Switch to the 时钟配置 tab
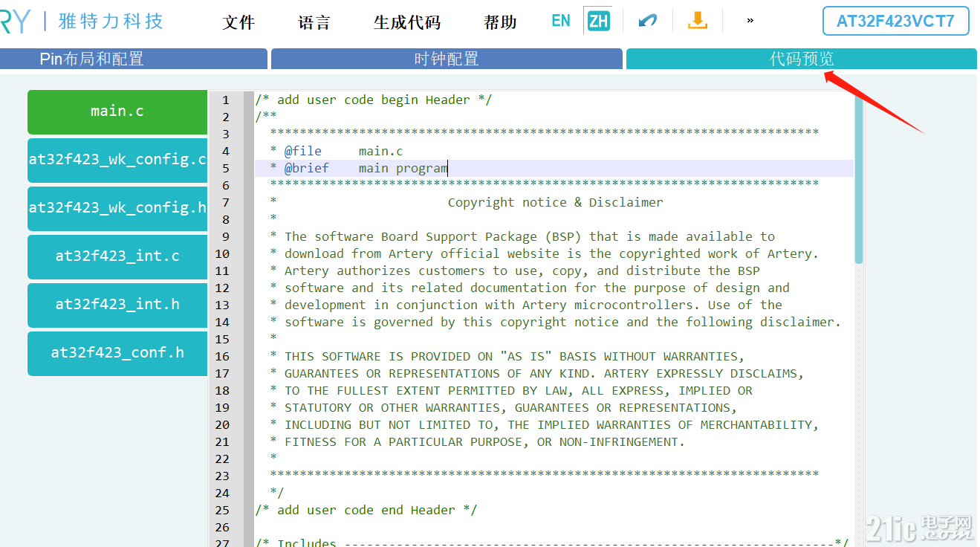Image resolution: width=980 pixels, height=547 pixels. (446, 58)
